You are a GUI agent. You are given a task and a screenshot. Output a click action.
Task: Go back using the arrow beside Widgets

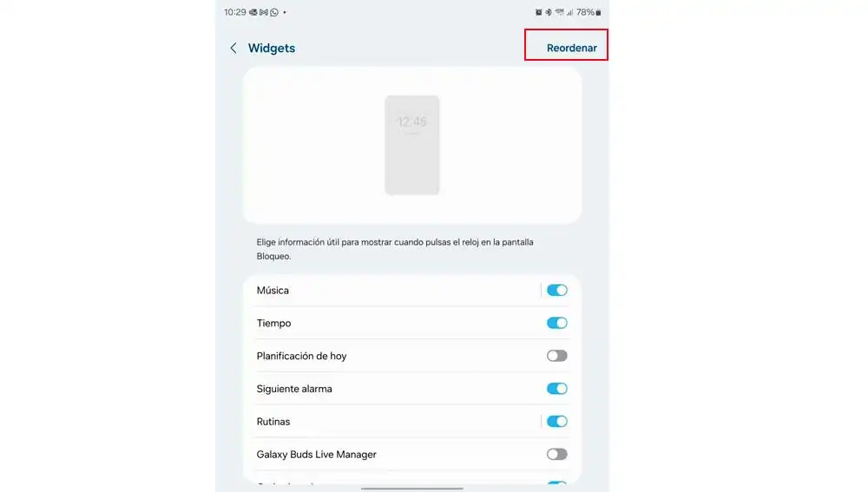coord(233,48)
